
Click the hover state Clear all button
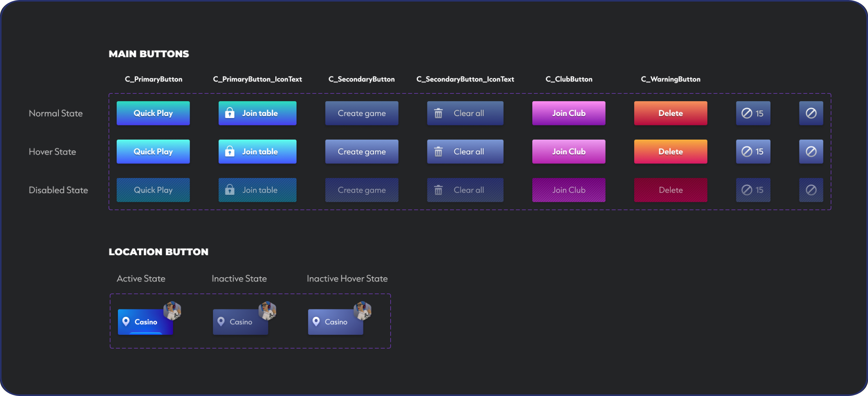coord(465,152)
